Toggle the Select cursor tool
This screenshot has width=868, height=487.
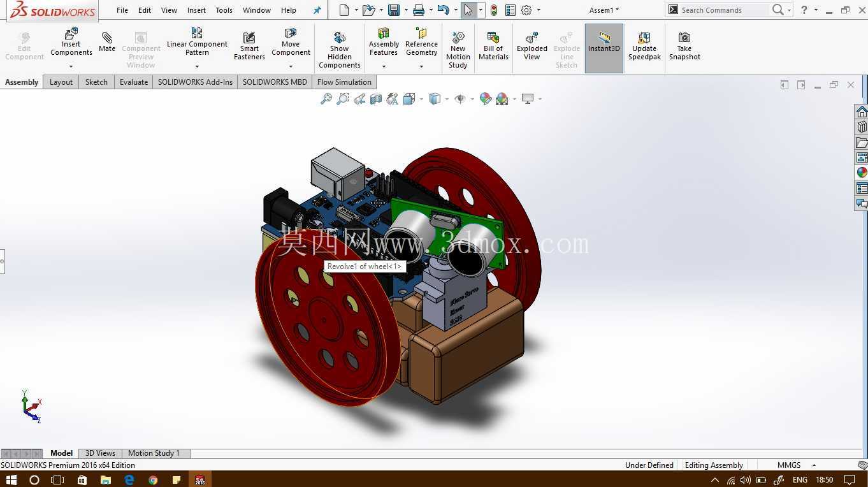tap(468, 10)
